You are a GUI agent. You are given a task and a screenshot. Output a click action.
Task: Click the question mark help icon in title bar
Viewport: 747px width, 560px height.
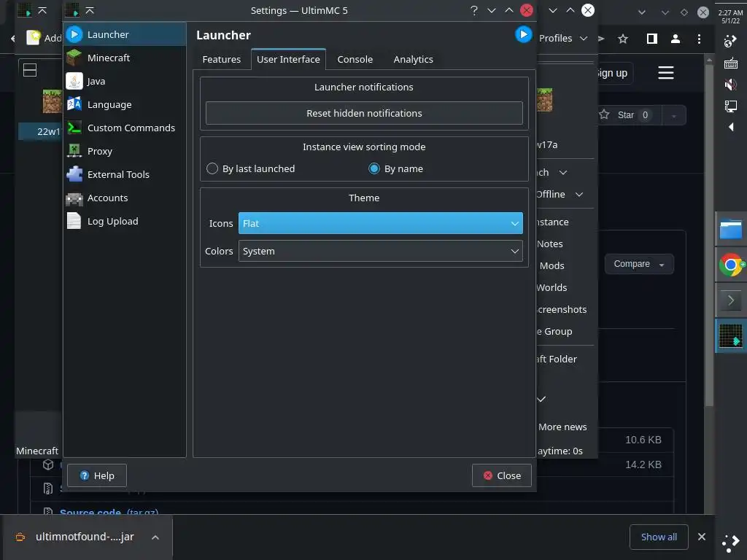[473, 10]
